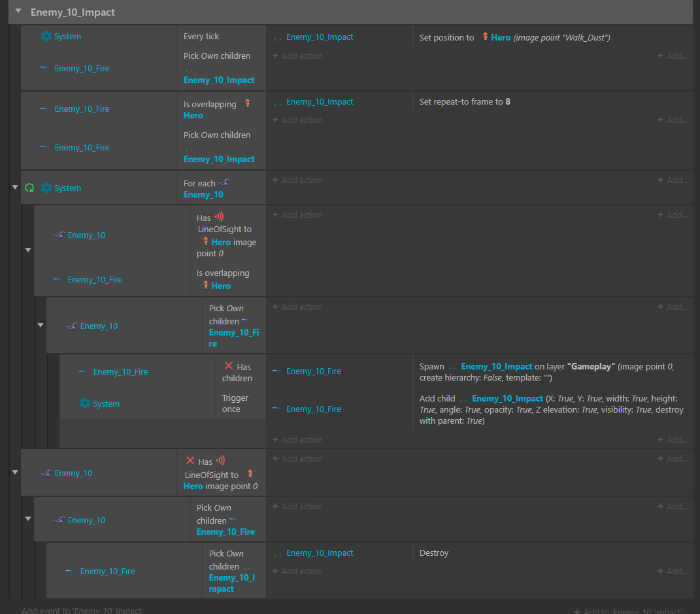Viewport: 700px width, 614px height.
Task: Collapse the Pick Own children Enemy_10_Fire sub-event under For each
Action: click(x=41, y=326)
